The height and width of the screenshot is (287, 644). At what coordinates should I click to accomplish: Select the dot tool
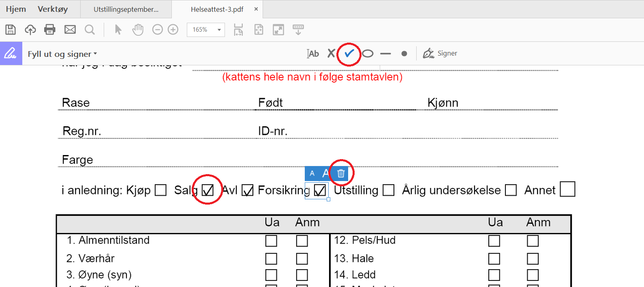[404, 53]
